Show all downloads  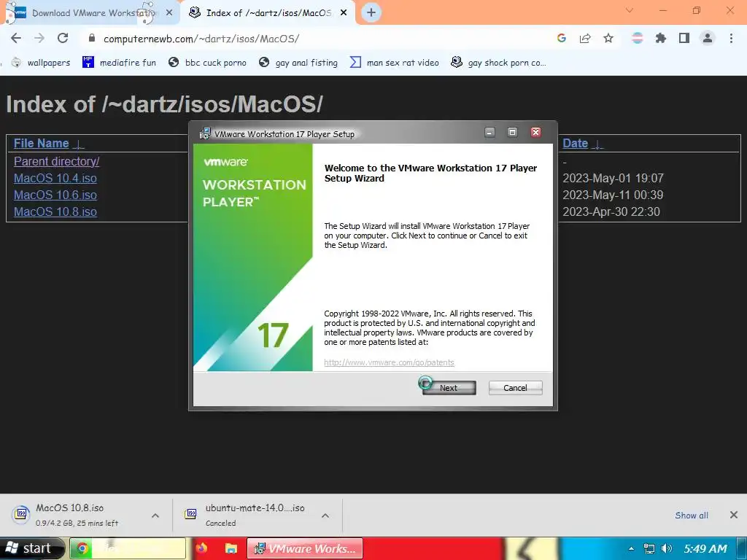692,516
